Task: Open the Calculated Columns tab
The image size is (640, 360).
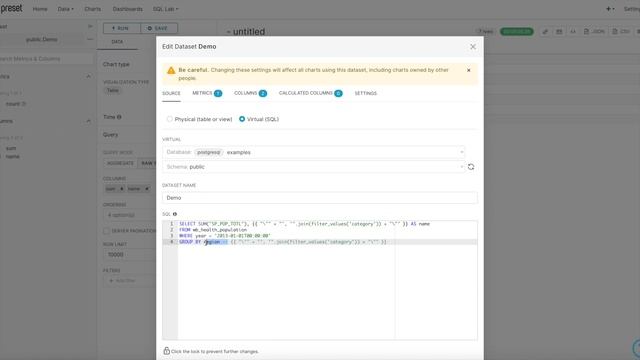Action: pyautogui.click(x=310, y=93)
